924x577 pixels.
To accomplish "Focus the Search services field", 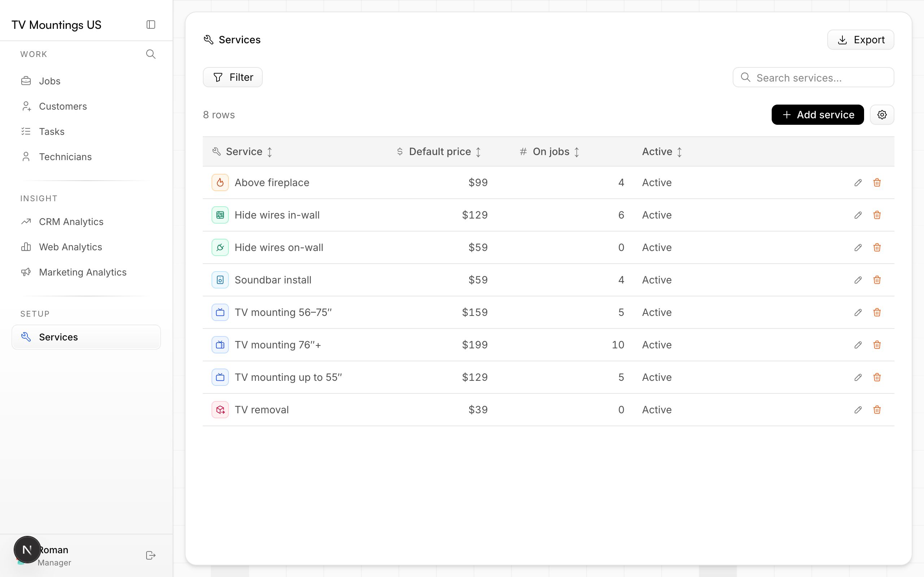I will [x=813, y=78].
